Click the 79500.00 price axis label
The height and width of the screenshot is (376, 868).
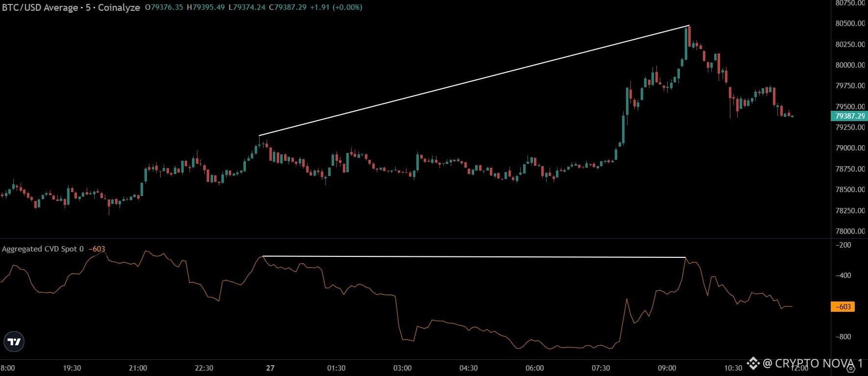coord(850,106)
